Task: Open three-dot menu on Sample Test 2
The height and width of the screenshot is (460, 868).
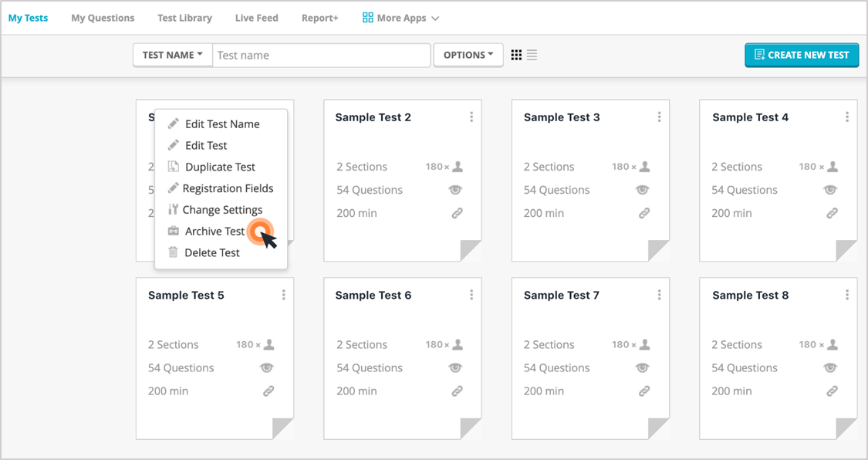Action: tap(471, 117)
